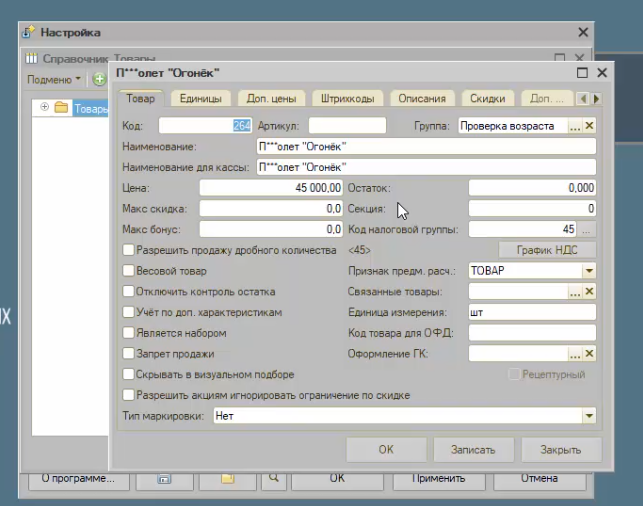Clear the Связанные товары field
Screen dimensions: 643x506
coord(589,292)
